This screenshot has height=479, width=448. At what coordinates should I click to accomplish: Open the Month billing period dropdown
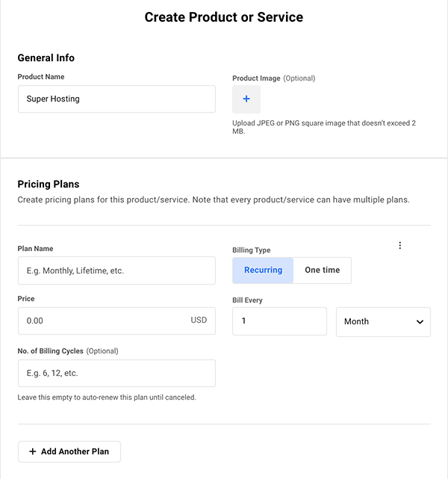pos(383,321)
